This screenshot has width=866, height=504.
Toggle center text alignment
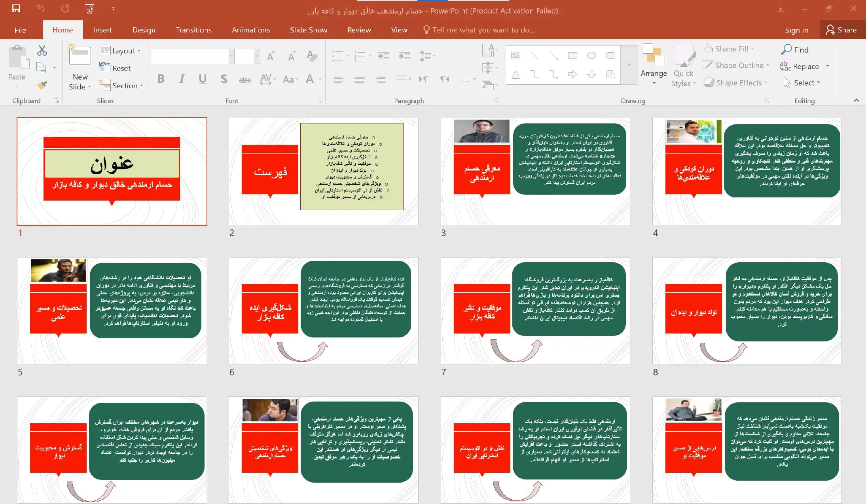point(359,79)
